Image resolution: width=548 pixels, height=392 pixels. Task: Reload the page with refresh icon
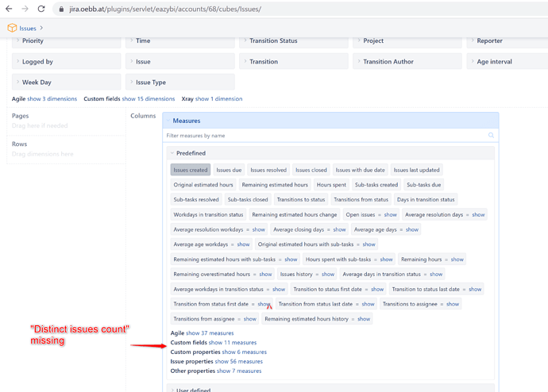coord(41,9)
